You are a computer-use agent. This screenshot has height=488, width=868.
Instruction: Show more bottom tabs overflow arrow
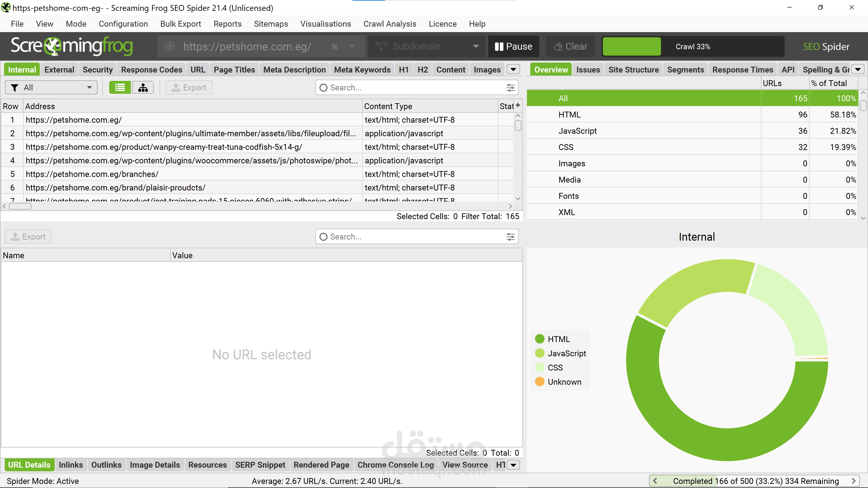[x=513, y=465]
